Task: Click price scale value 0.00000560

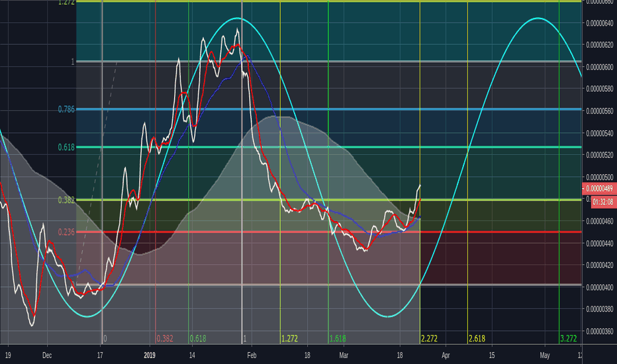Action: click(x=600, y=111)
